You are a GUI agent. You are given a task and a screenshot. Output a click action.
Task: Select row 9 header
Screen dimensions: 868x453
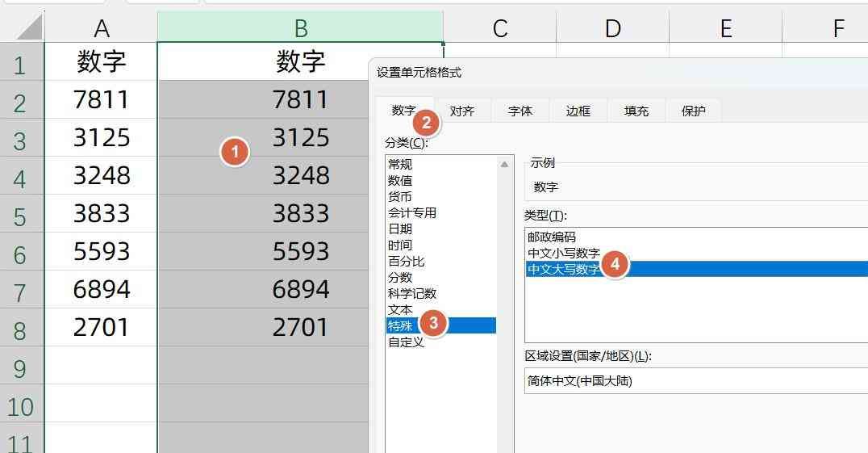click(x=22, y=366)
